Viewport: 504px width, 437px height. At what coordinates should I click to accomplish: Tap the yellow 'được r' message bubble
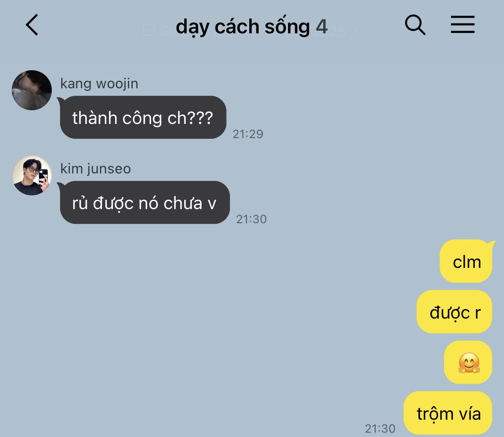click(454, 312)
